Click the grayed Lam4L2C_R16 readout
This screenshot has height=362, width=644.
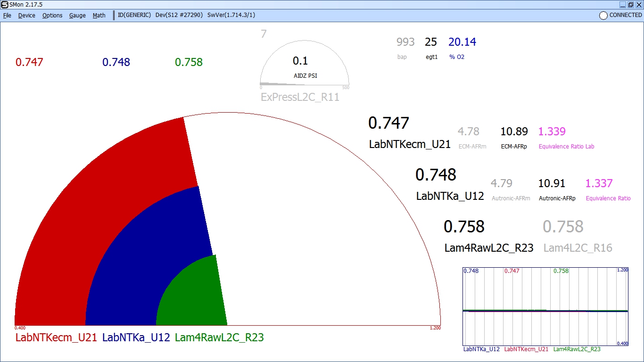click(563, 227)
